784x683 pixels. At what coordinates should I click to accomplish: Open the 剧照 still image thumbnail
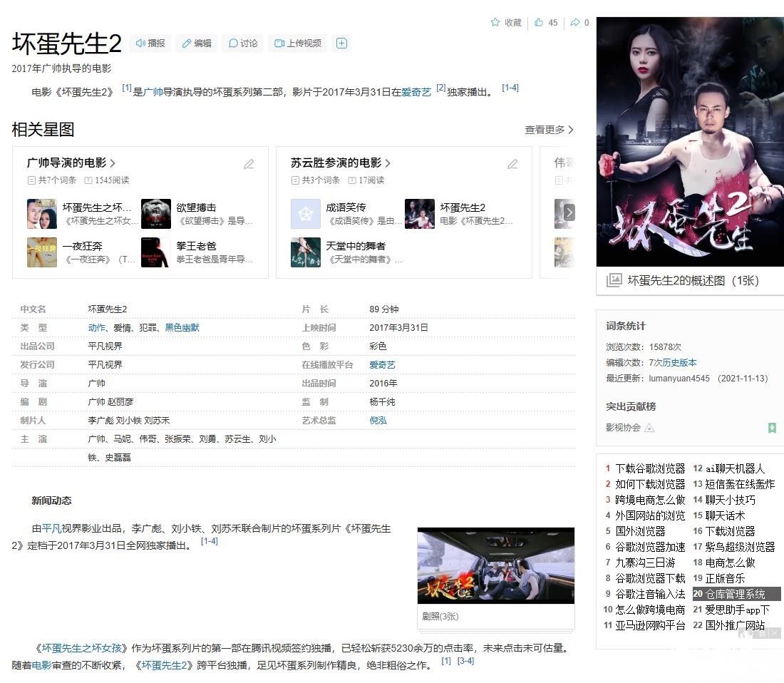[x=495, y=565]
